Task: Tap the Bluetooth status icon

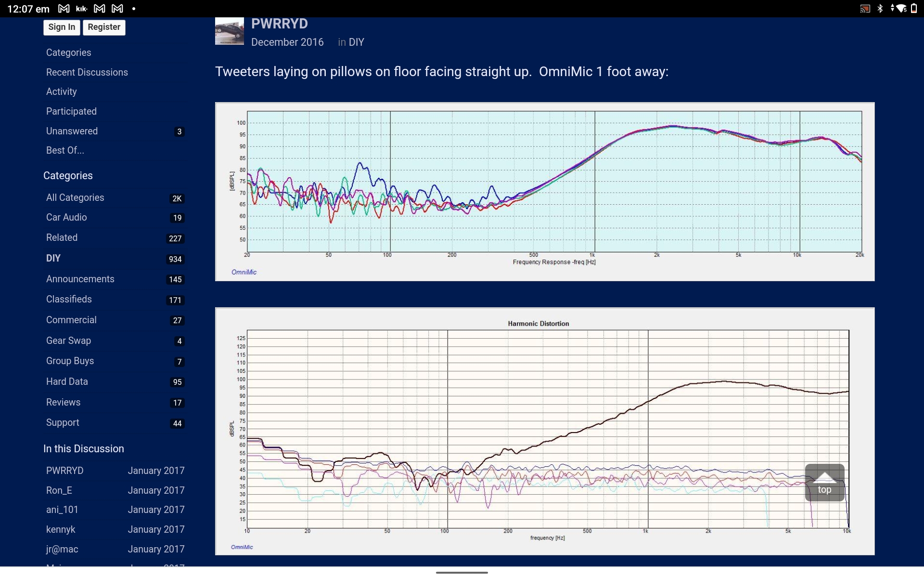Action: point(880,9)
